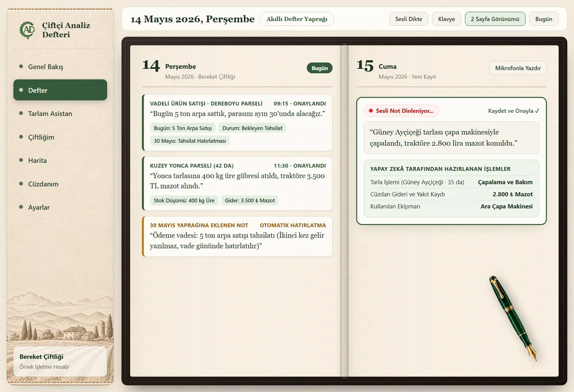Image resolution: width=574 pixels, height=392 pixels.
Task: Click the Tarla İşlemi (Güney Ayçiçeği · 35 da) label
Action: 417,182
